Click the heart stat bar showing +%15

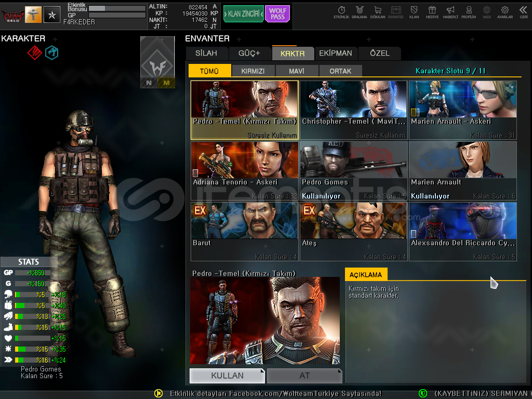coord(33,338)
